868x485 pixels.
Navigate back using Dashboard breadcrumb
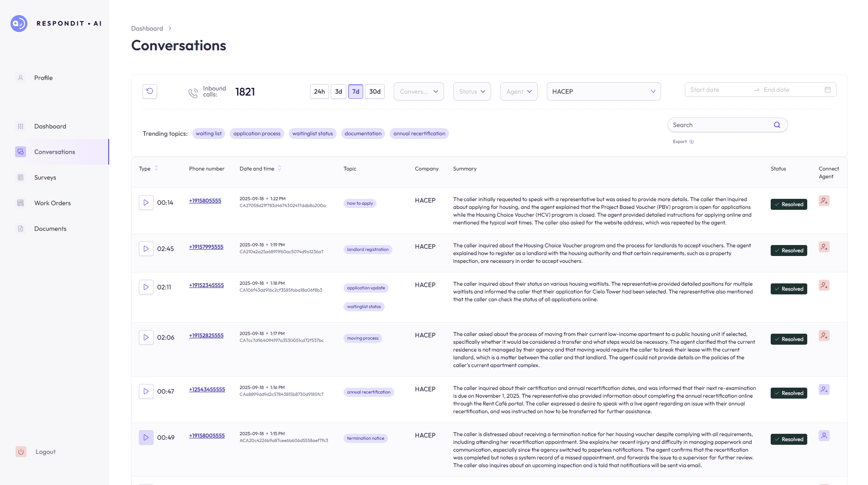[x=147, y=28]
